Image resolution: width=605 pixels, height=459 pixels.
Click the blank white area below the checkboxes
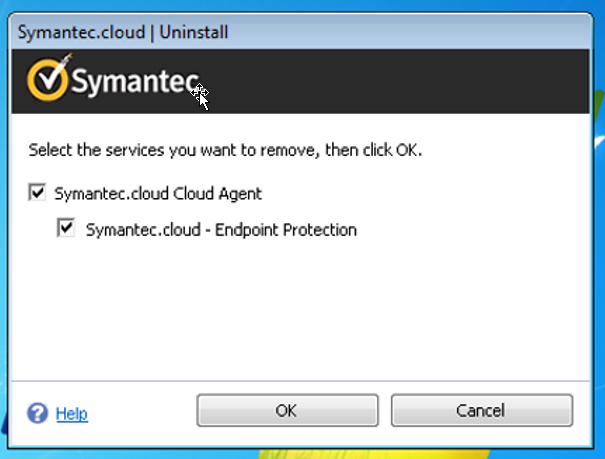(x=301, y=309)
